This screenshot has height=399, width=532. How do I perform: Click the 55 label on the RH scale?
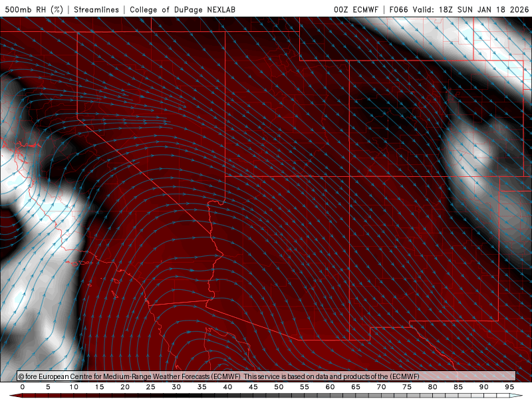(305, 387)
